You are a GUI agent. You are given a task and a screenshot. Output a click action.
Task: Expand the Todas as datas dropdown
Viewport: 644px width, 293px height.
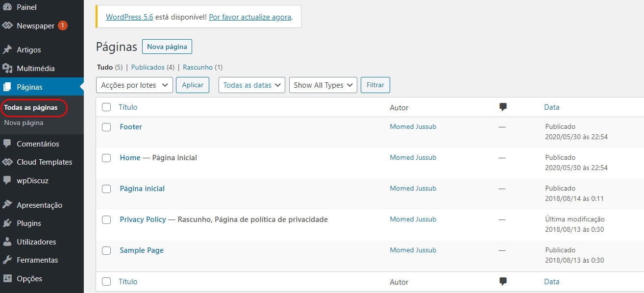coord(252,85)
